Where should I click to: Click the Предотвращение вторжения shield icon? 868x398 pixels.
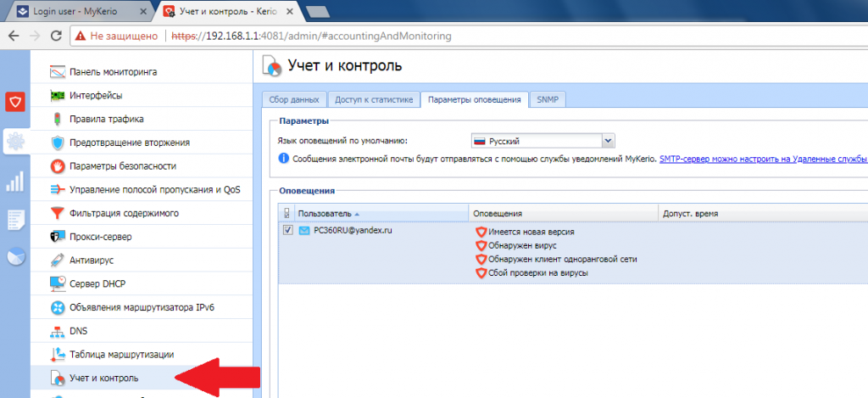coord(58,143)
